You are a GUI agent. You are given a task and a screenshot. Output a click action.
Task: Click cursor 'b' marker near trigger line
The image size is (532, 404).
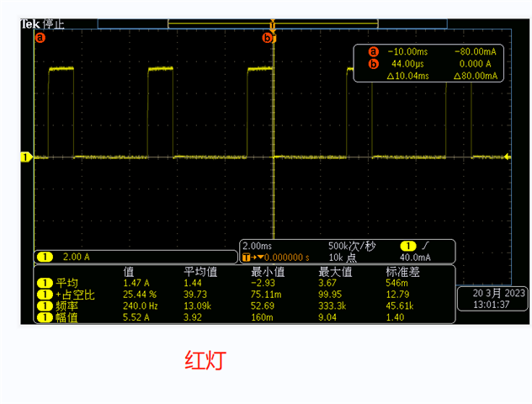(x=267, y=38)
